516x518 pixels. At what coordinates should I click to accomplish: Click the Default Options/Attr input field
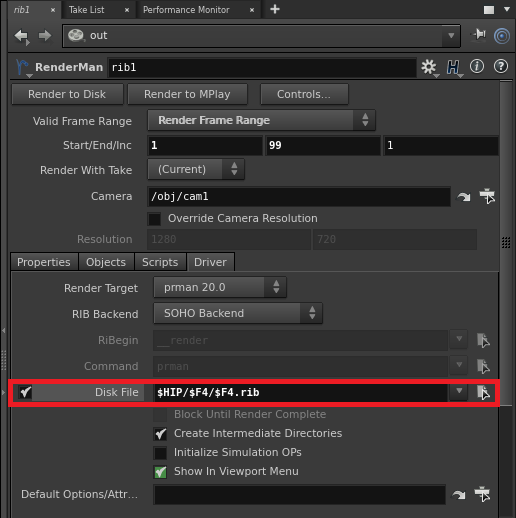coord(300,495)
